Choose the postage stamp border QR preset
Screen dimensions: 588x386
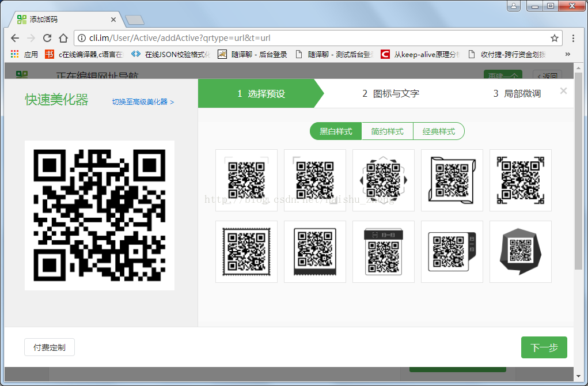coord(246,252)
